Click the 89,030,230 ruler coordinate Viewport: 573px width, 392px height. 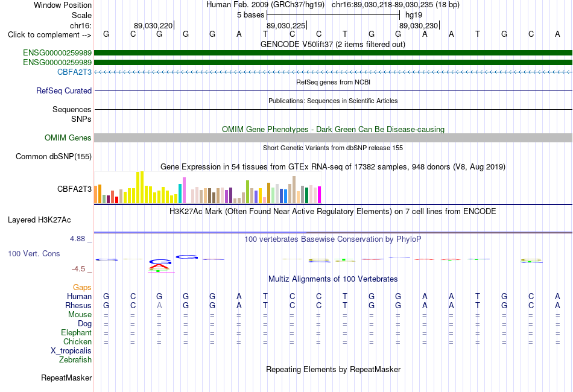[x=419, y=25]
